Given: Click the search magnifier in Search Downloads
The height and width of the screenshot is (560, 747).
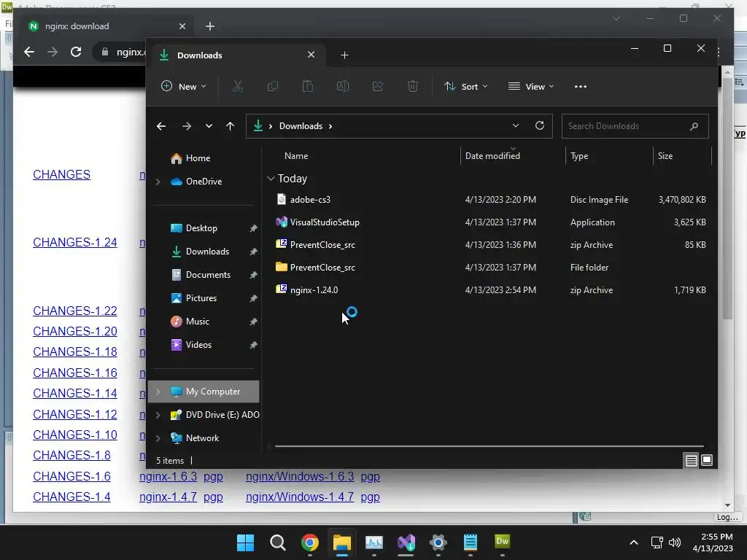Looking at the screenshot, I should coord(694,126).
